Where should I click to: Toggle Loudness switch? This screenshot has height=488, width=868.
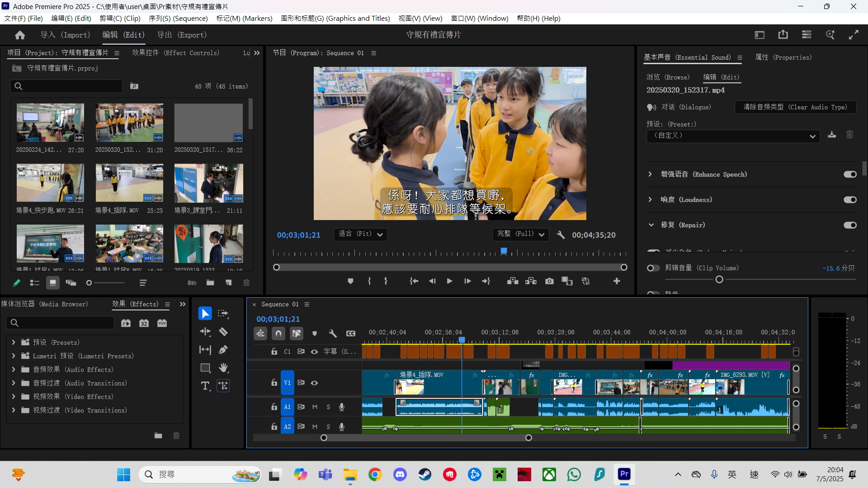pos(850,200)
